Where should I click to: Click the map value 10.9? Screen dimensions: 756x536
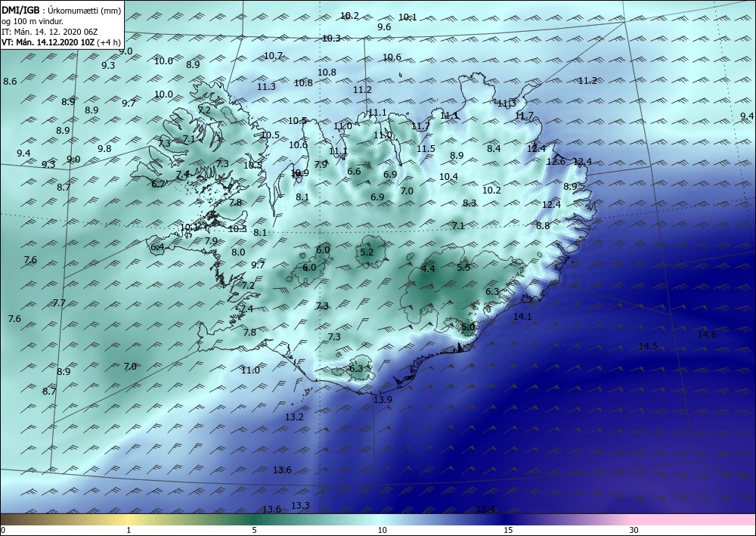point(300,172)
